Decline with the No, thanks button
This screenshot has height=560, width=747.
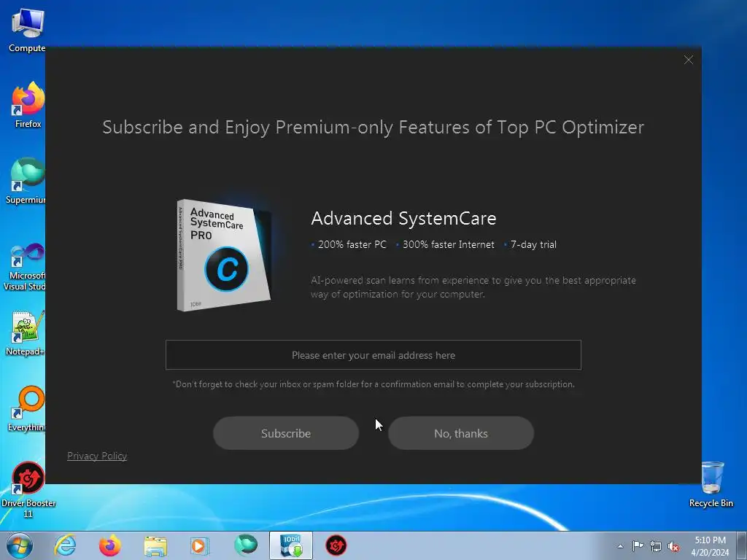pyautogui.click(x=461, y=433)
